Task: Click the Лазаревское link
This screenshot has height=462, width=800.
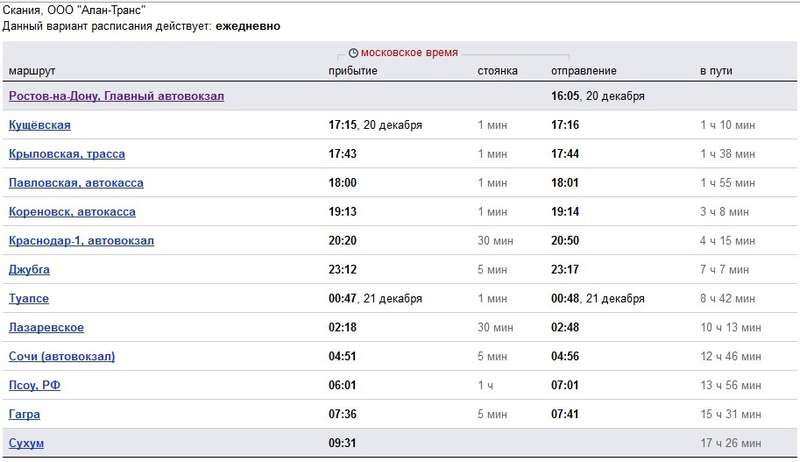Action: [x=46, y=328]
